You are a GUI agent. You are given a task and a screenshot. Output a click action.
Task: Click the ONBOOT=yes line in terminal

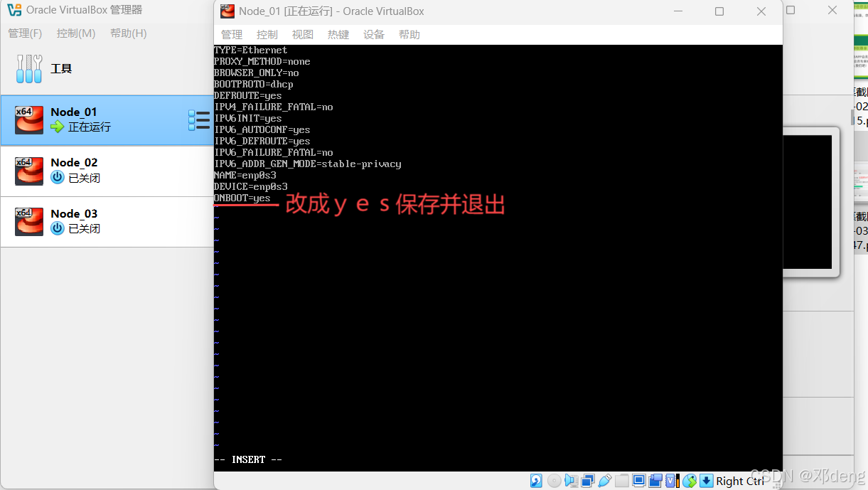(242, 198)
